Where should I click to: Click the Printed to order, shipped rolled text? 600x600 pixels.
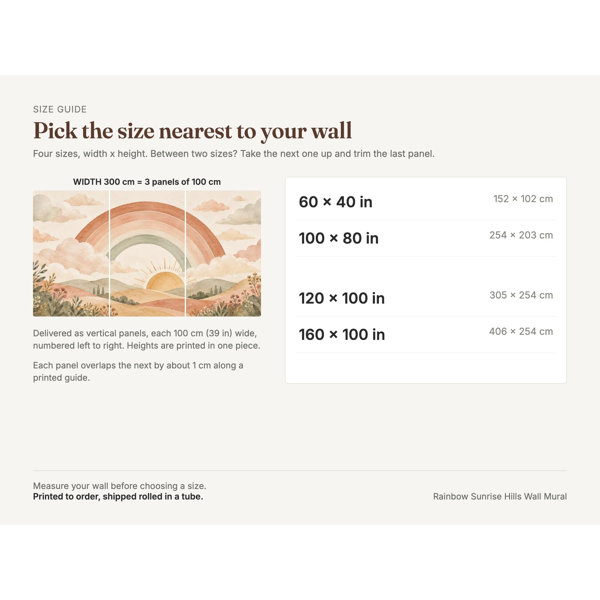[x=118, y=497]
